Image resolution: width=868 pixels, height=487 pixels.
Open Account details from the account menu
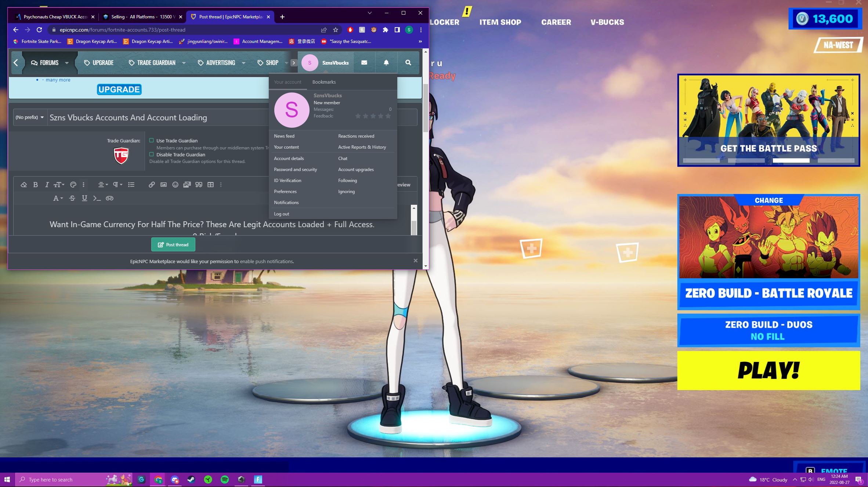[289, 158]
